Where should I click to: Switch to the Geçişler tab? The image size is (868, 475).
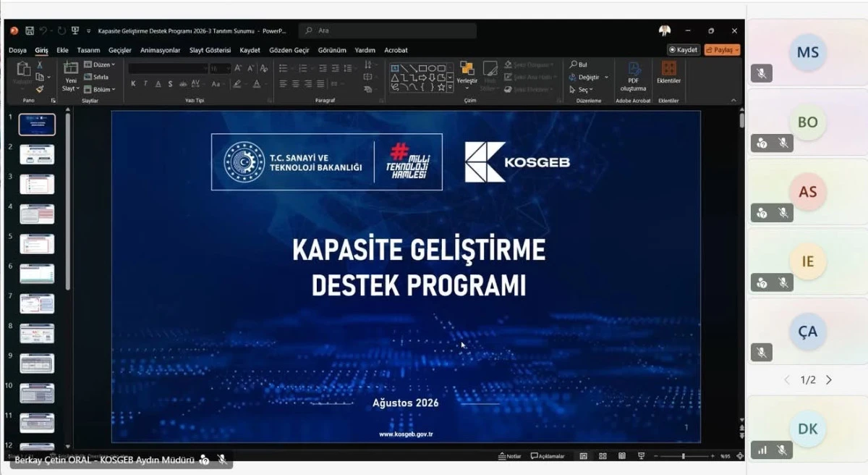(x=120, y=50)
